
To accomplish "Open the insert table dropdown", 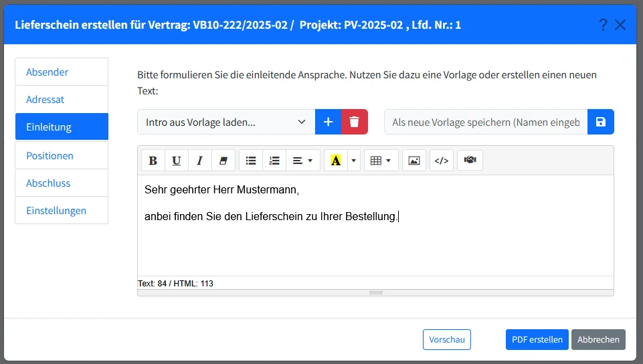I will [381, 161].
